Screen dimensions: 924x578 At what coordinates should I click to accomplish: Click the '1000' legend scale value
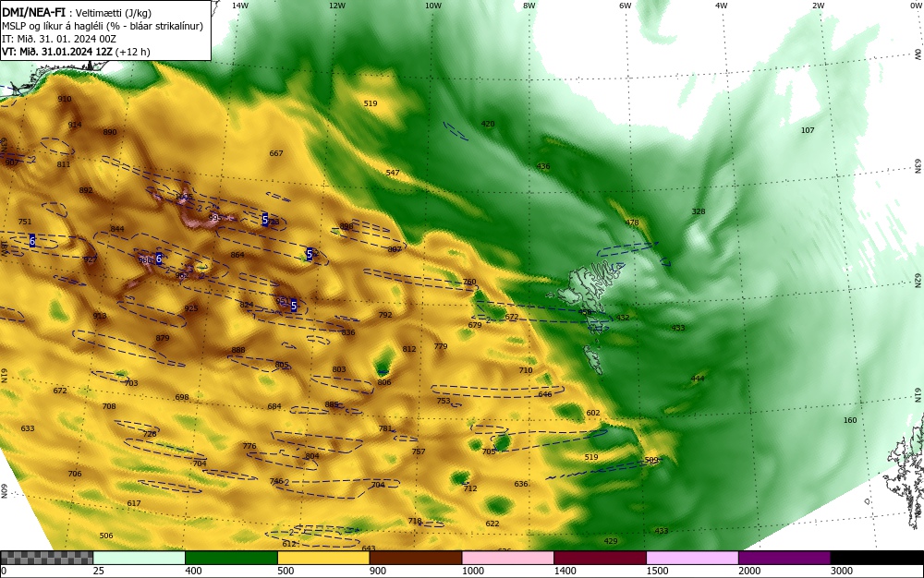(x=472, y=571)
